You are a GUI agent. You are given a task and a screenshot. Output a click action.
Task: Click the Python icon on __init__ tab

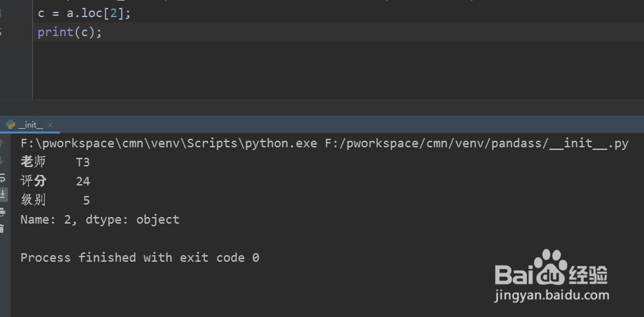tap(11, 124)
